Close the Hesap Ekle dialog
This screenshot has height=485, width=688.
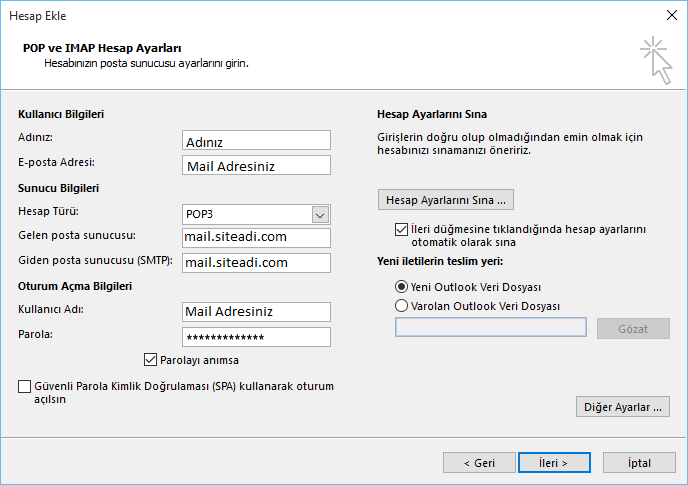[671, 15]
